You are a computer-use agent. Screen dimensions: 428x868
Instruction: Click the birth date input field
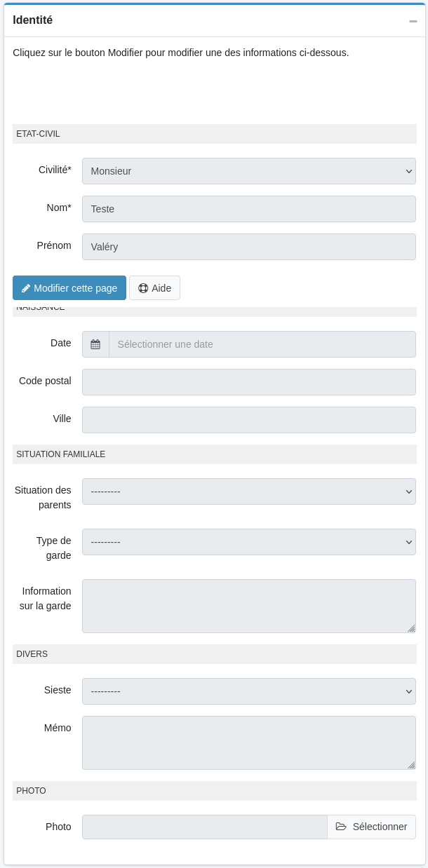pyautogui.click(x=262, y=344)
